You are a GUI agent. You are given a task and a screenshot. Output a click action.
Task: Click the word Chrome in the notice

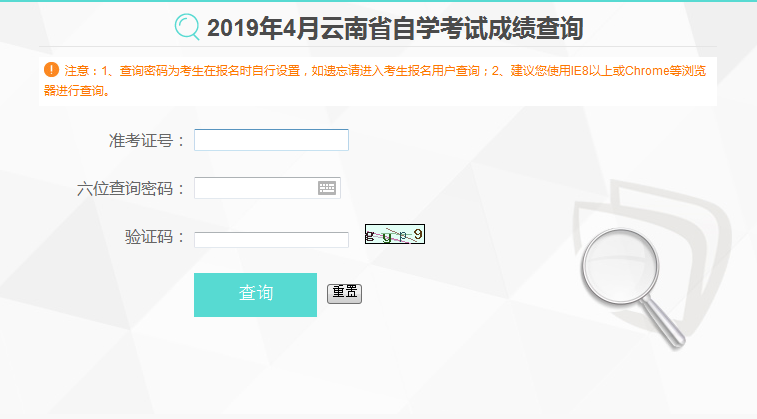pos(647,71)
